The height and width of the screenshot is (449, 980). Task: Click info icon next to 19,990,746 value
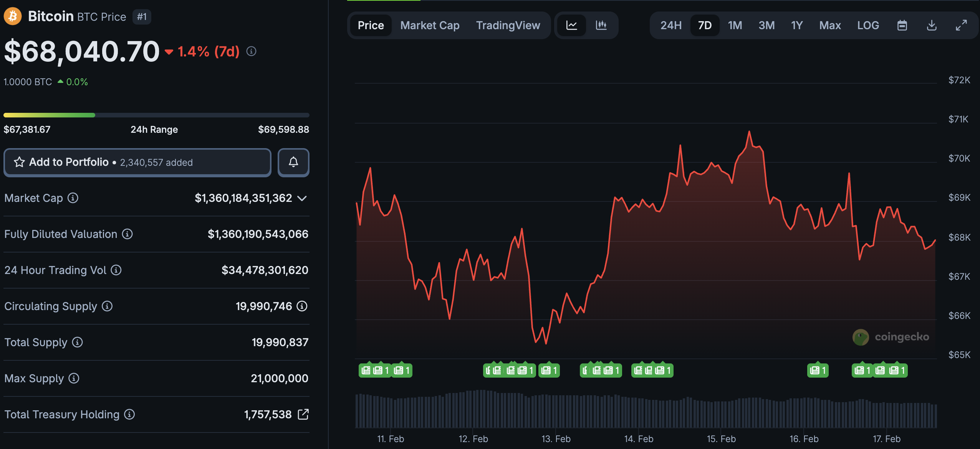(302, 306)
